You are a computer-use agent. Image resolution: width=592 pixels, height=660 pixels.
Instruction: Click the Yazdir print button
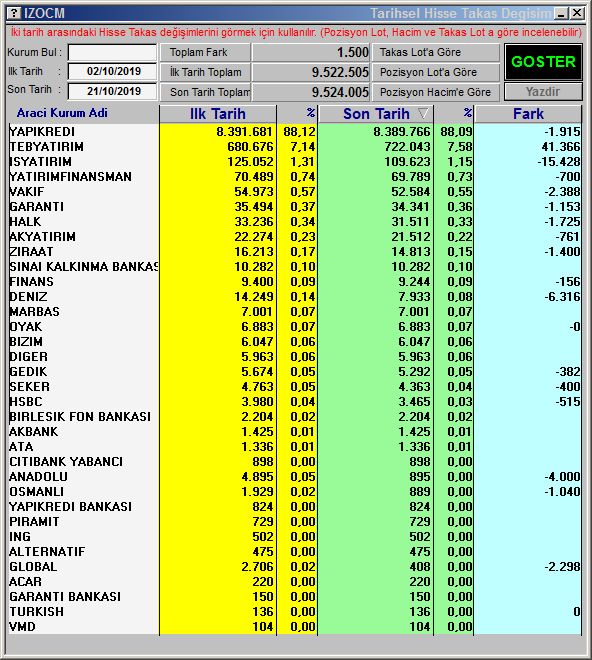click(x=543, y=92)
